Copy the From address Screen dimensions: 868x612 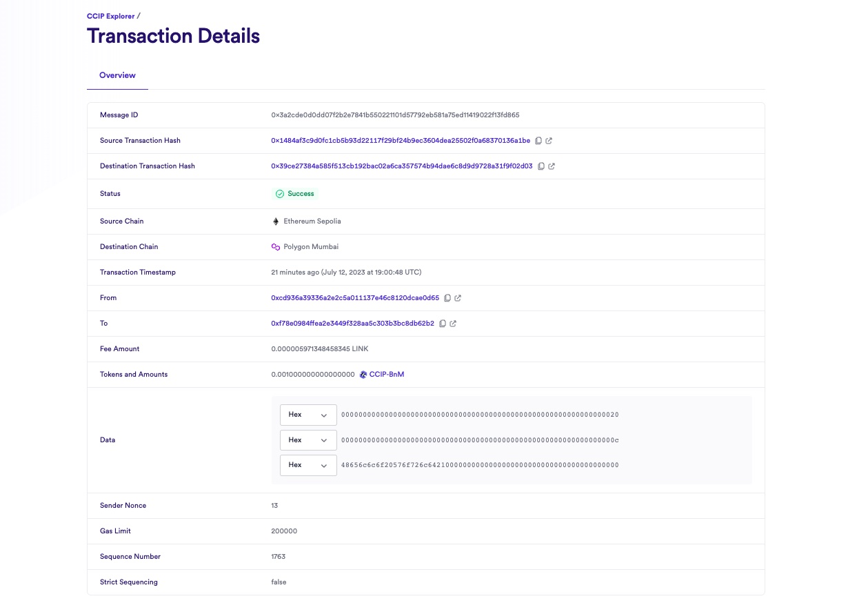click(x=447, y=298)
